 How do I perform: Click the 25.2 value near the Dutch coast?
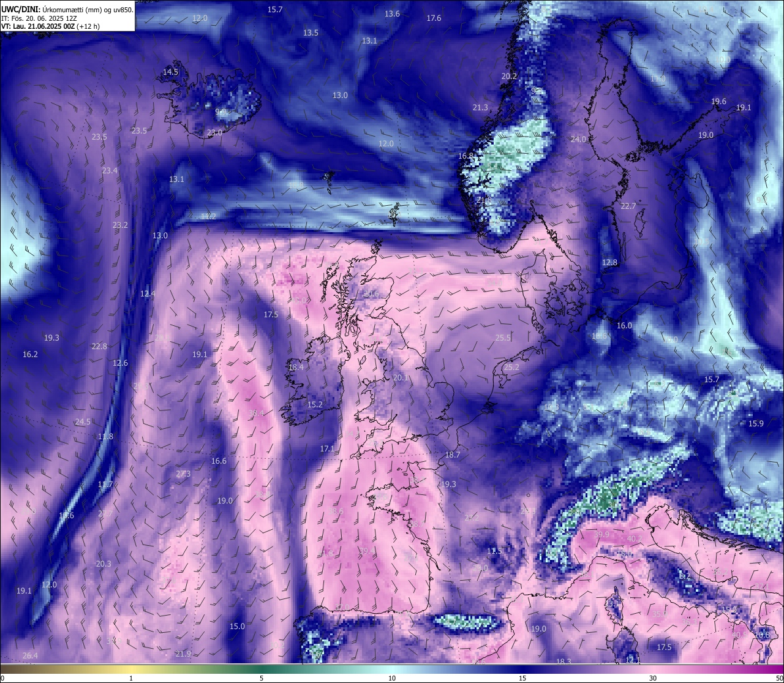pyautogui.click(x=511, y=367)
